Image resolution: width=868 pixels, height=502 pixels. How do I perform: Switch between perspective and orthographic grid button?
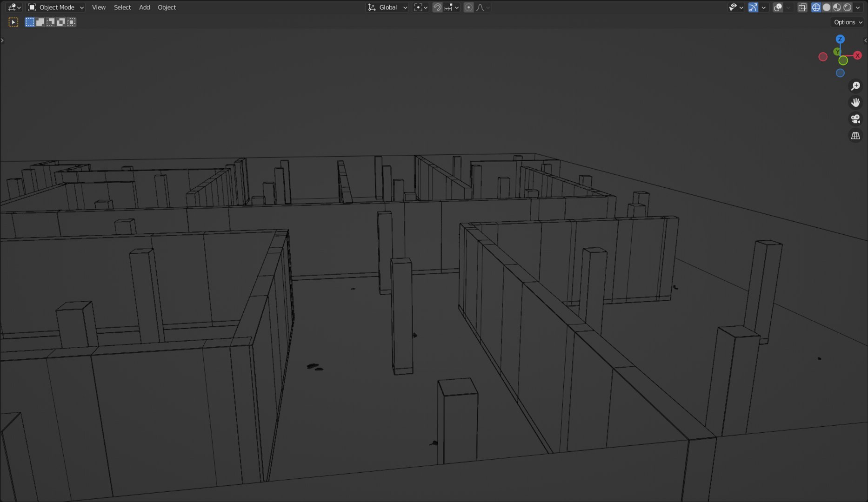click(855, 136)
